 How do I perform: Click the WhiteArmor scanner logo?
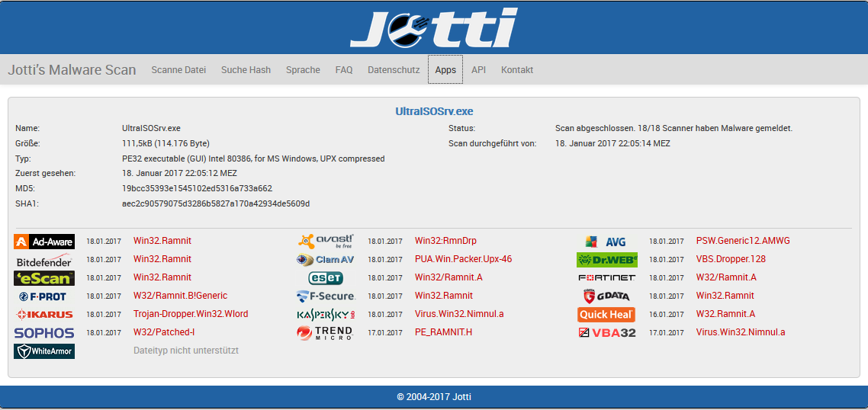point(44,351)
